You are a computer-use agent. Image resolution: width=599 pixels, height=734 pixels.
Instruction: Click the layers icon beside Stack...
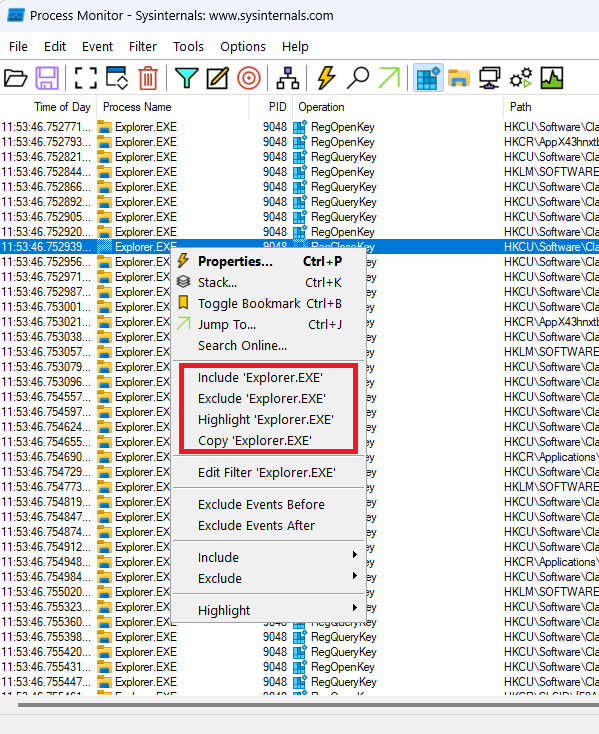coord(183,282)
